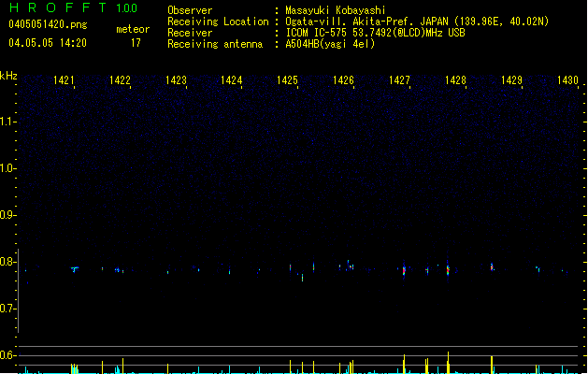Click the 1426 time axis marker
Viewport: 588px width, 374px height.
(343, 79)
